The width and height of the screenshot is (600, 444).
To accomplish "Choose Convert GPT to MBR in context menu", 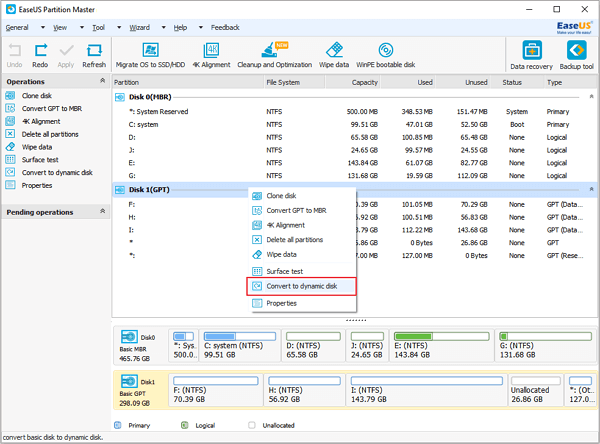I will [x=303, y=211].
